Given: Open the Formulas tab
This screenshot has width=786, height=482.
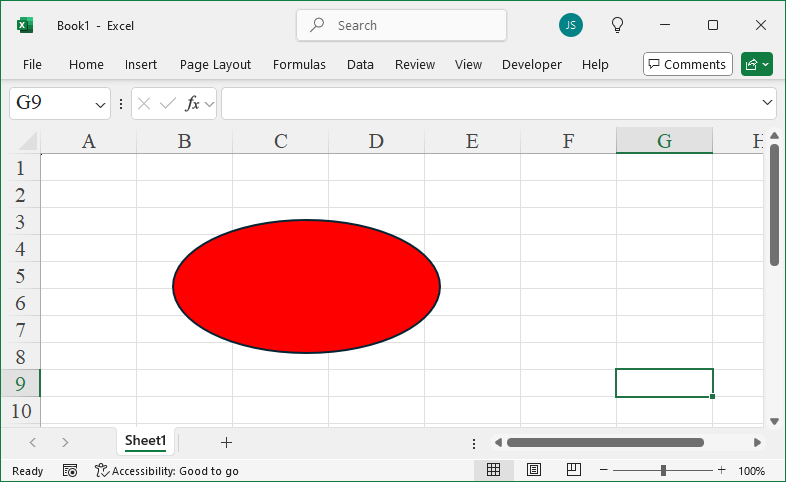Looking at the screenshot, I should 299,65.
